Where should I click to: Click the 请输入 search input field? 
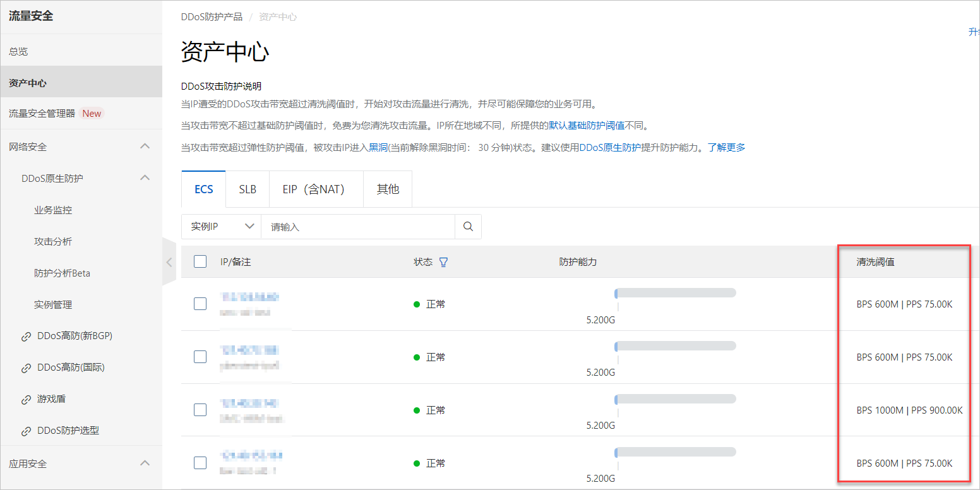(358, 227)
